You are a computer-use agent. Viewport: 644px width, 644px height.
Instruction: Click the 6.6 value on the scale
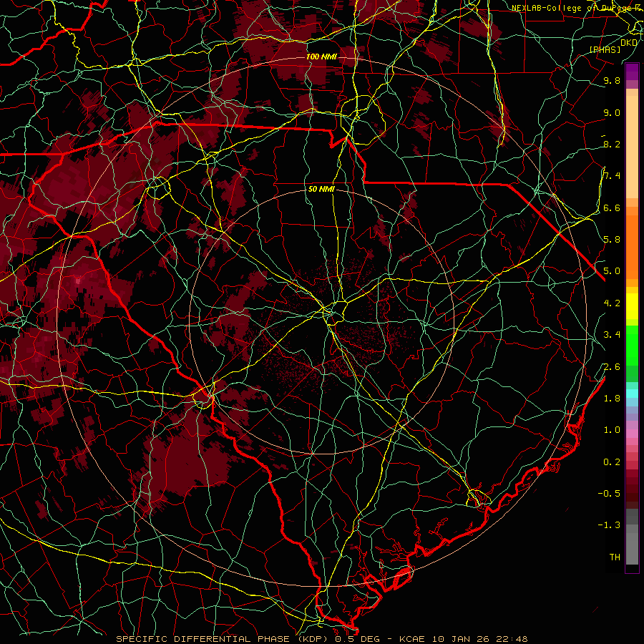[x=612, y=208]
